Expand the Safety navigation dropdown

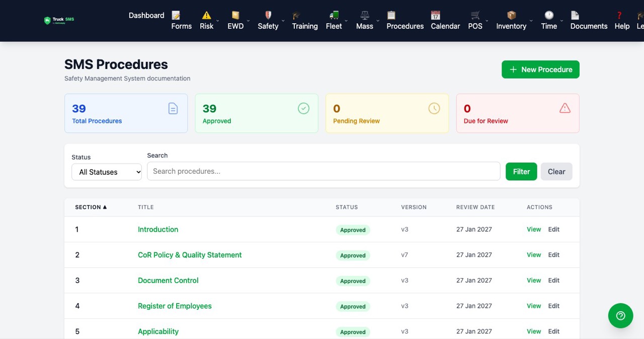tap(283, 21)
